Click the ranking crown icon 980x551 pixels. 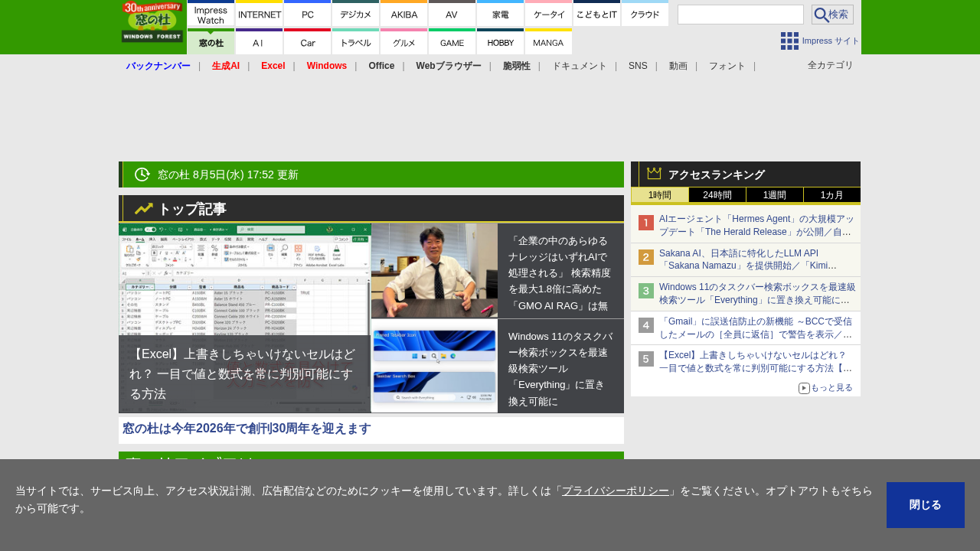654,174
